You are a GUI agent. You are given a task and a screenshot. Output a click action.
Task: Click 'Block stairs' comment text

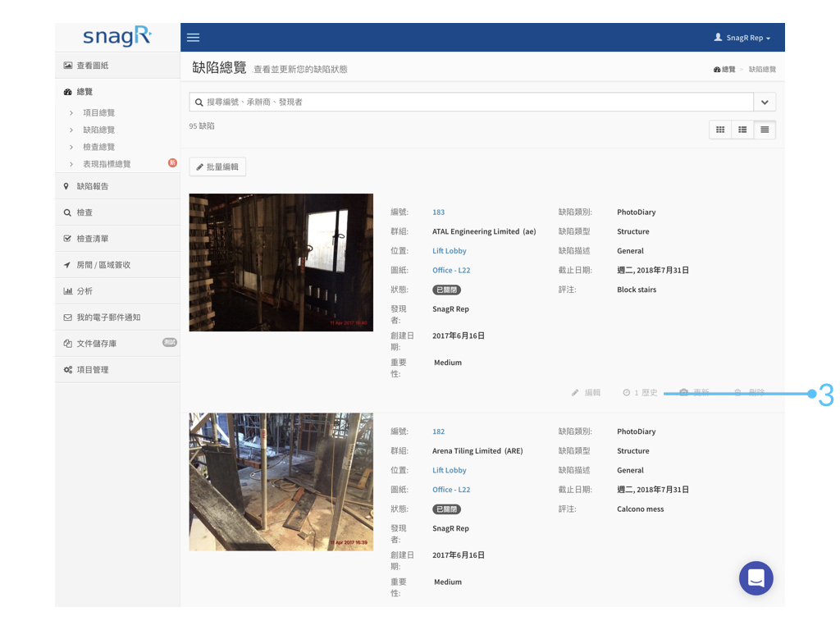click(637, 290)
